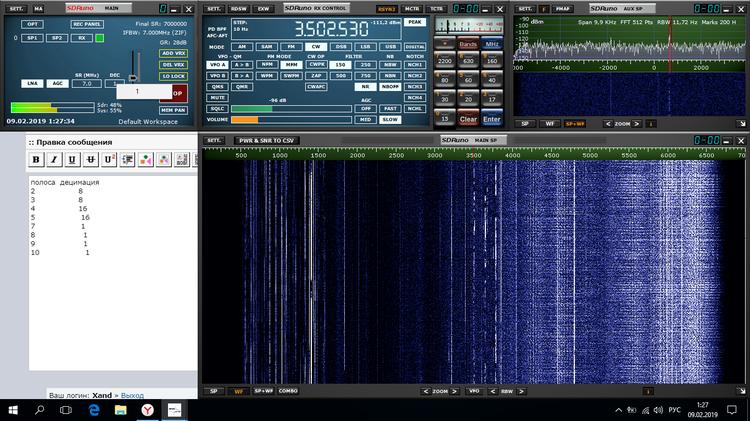The width and height of the screenshot is (750, 421).
Task: Zoom in MAIN SP with right arrow
Action: pos(454,391)
